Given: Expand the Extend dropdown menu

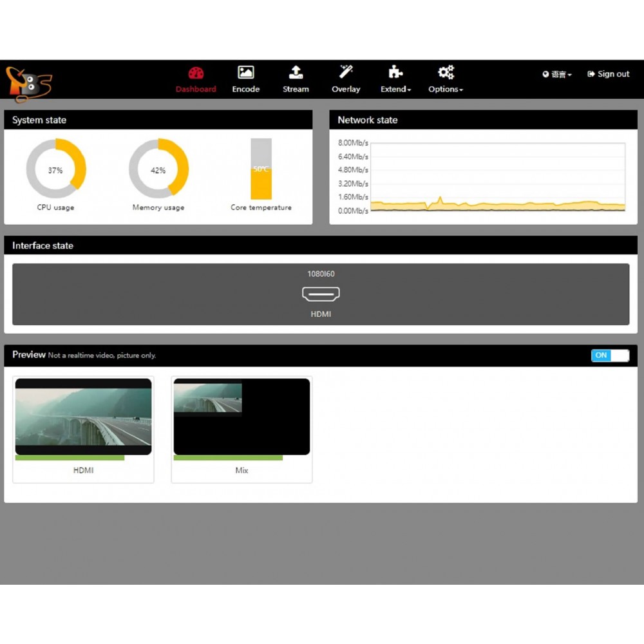Looking at the screenshot, I should [x=395, y=90].
